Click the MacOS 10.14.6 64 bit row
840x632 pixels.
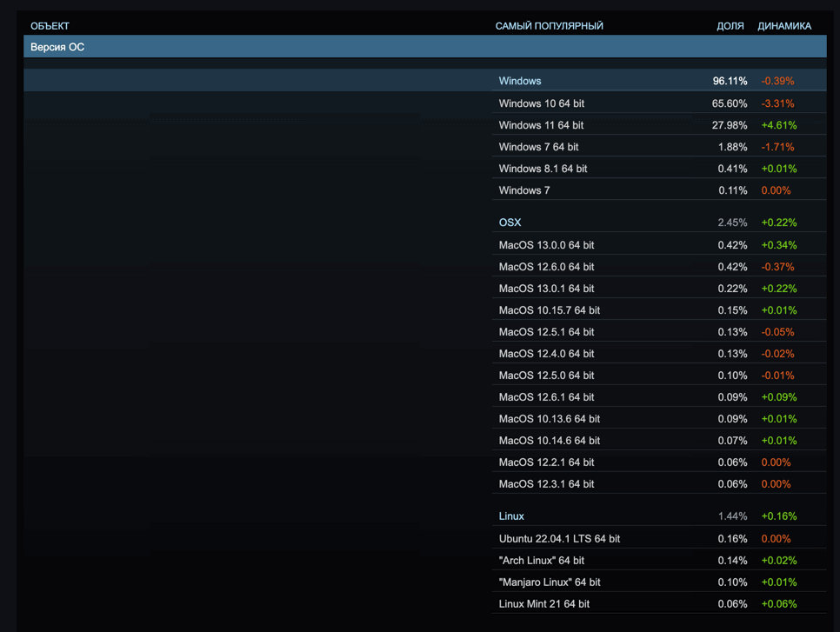[x=659, y=441]
